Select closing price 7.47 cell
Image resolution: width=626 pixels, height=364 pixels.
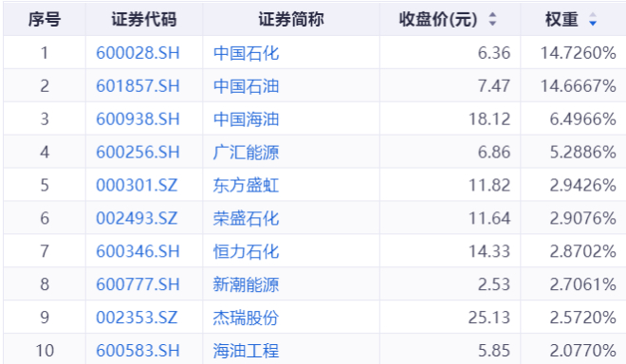tap(494, 86)
